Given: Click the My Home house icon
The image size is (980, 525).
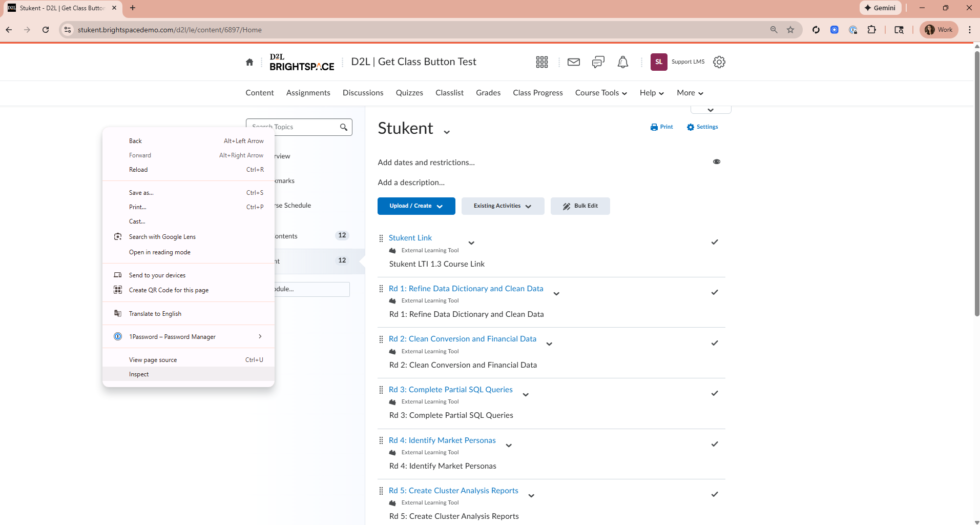Looking at the screenshot, I should pos(249,62).
